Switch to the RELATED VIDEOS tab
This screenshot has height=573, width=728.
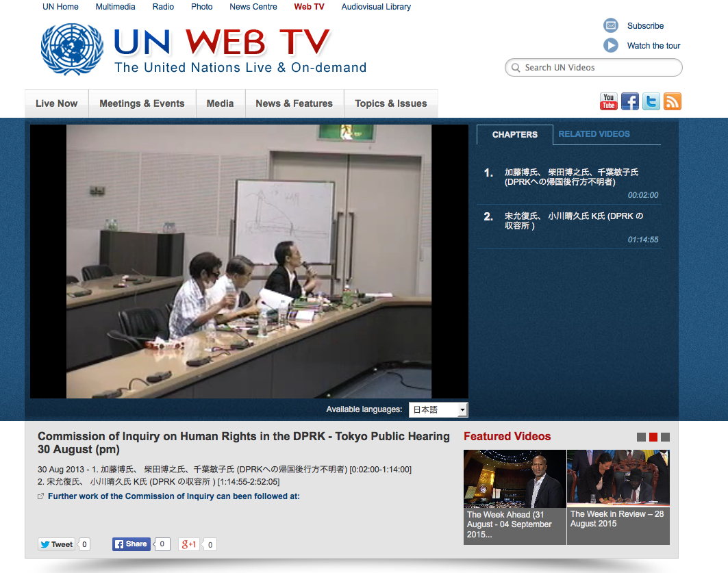(x=594, y=134)
